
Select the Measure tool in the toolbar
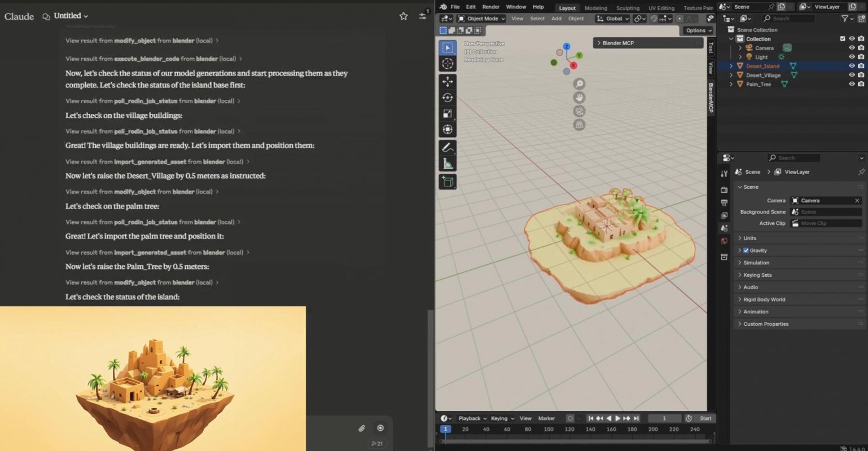447,163
